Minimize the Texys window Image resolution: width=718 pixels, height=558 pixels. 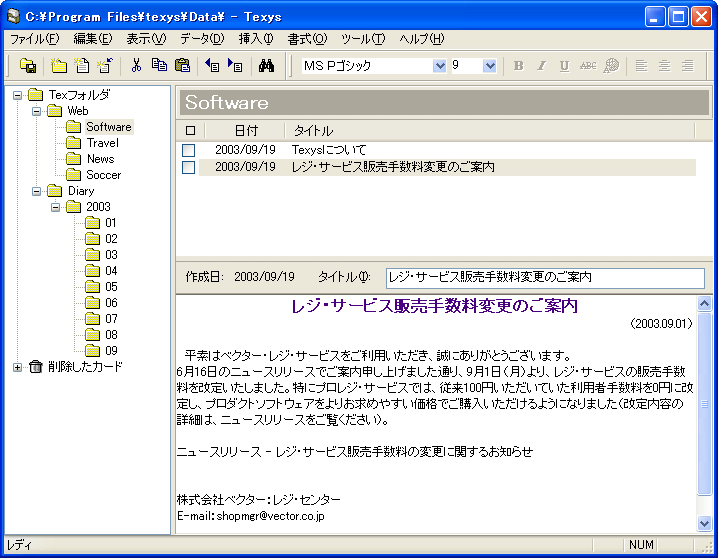pos(655,17)
